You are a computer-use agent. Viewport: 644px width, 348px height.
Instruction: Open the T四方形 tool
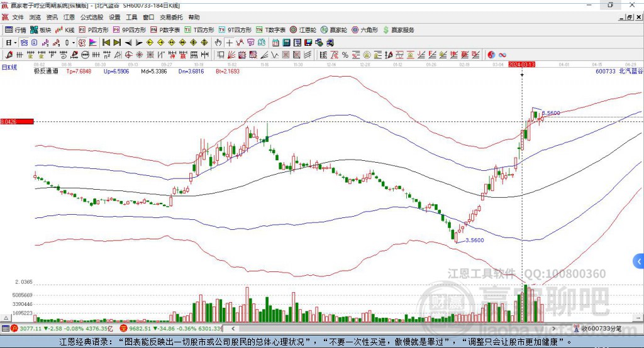pos(199,30)
